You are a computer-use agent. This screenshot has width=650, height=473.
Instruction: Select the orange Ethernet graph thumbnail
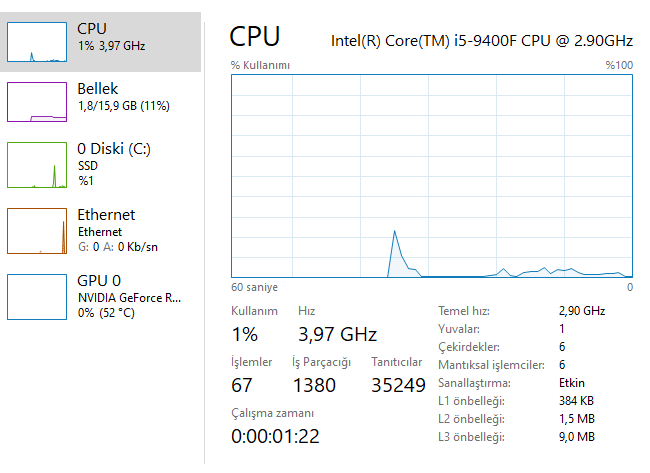coord(38,230)
